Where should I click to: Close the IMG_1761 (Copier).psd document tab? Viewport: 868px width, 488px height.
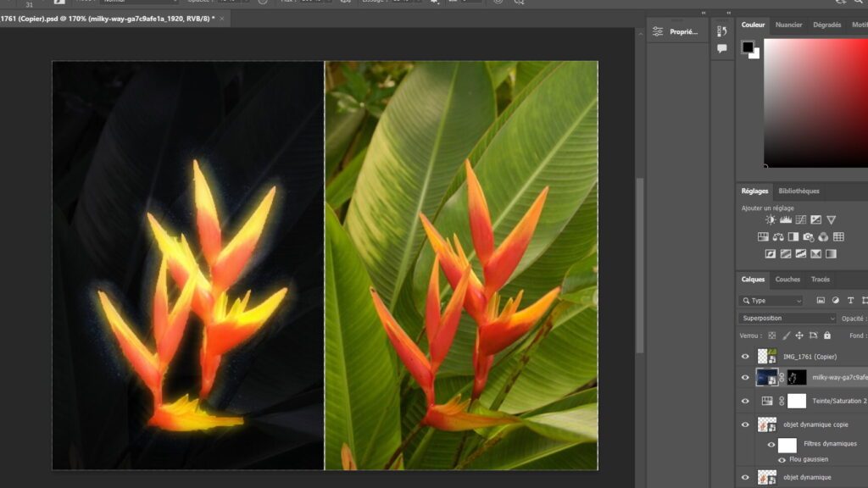point(222,19)
